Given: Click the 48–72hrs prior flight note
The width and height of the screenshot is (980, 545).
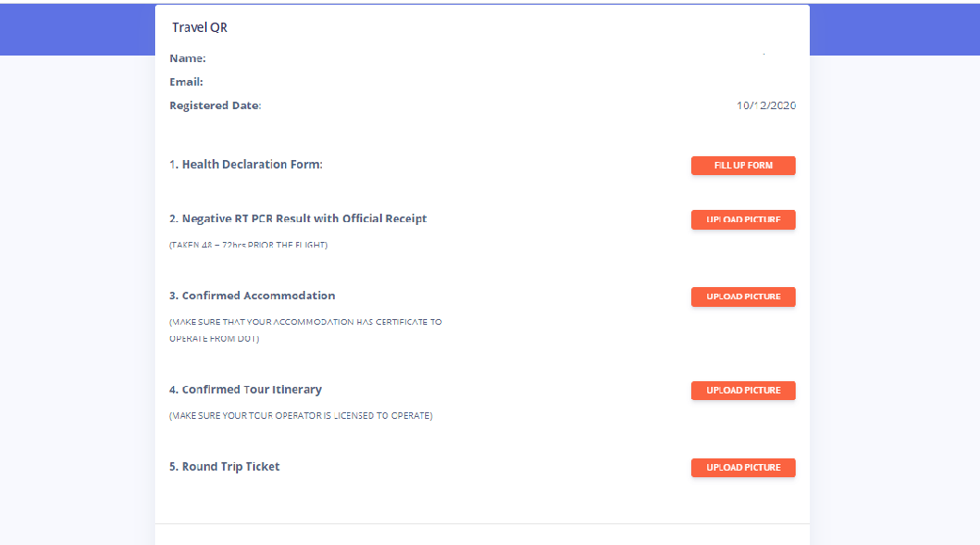Looking at the screenshot, I should click(x=248, y=245).
